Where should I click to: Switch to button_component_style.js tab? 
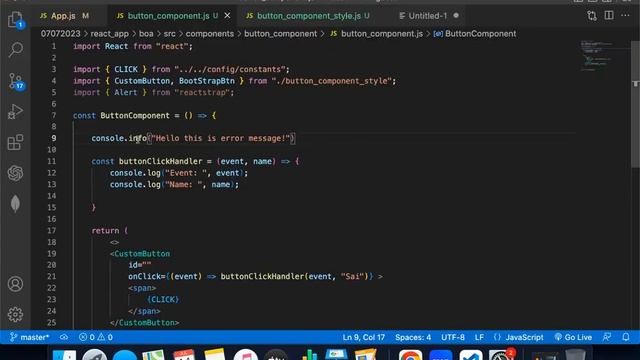tap(309, 16)
